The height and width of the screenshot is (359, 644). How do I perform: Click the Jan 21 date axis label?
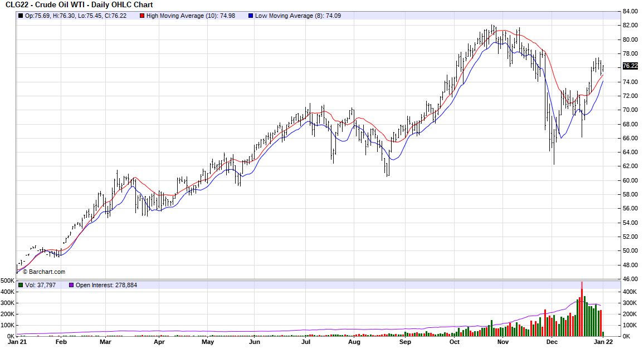(x=17, y=342)
